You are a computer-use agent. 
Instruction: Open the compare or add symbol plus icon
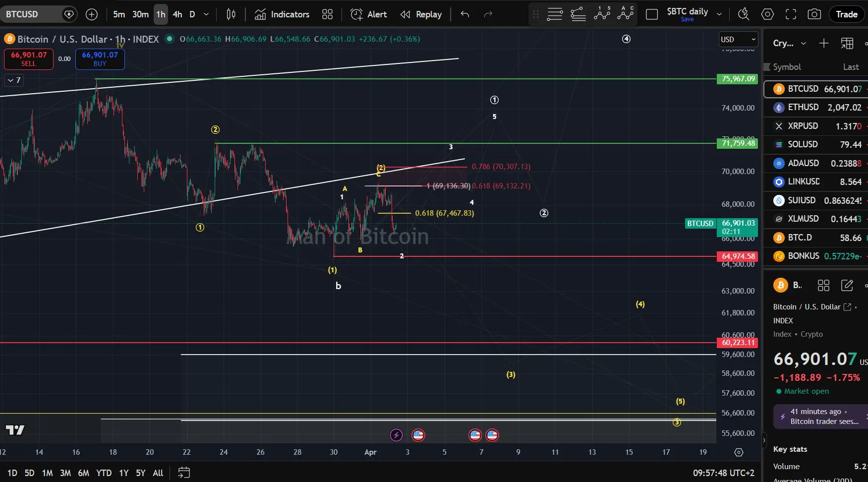coord(92,14)
